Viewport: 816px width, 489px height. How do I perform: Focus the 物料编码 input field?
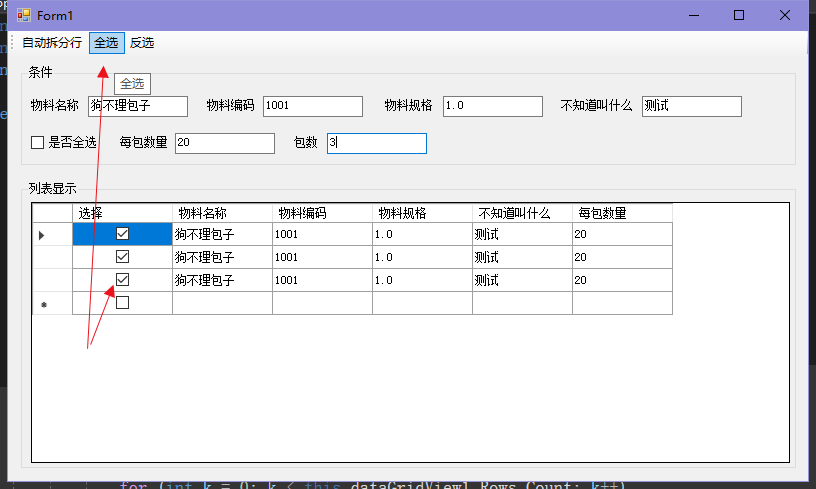click(313, 106)
